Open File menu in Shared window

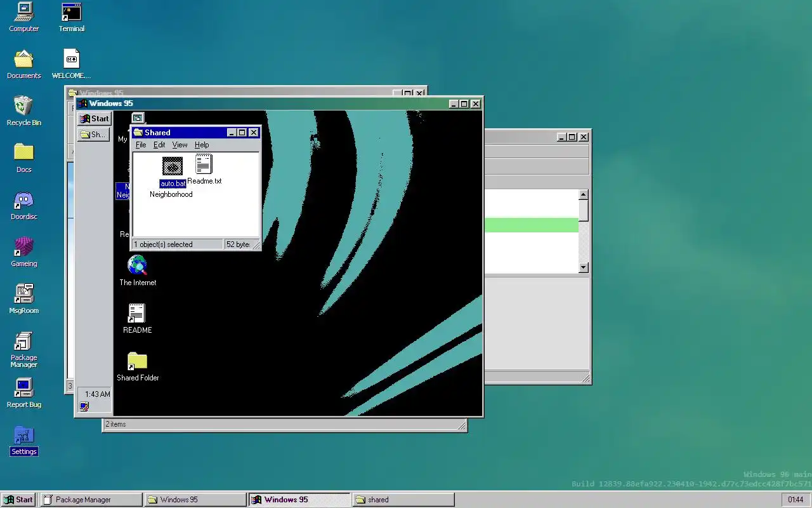[141, 145]
